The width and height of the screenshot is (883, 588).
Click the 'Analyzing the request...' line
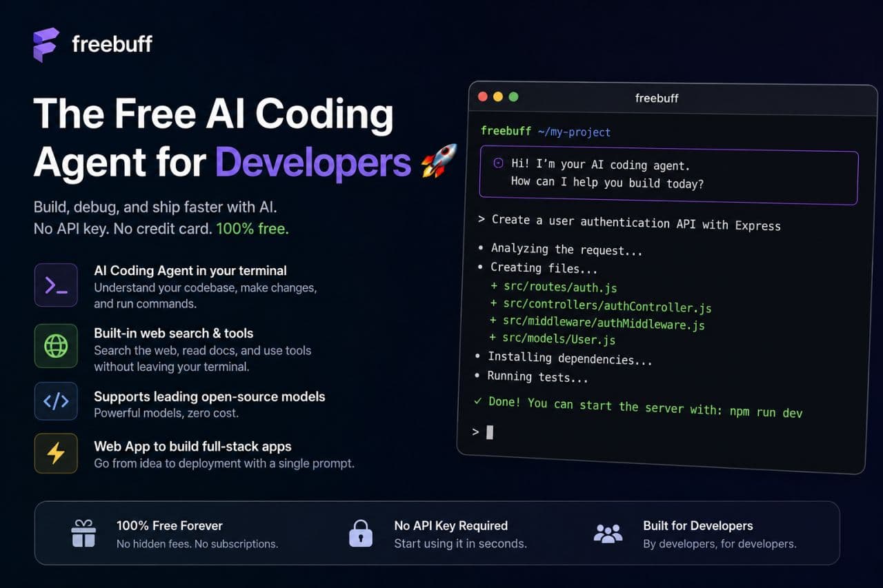tap(559, 250)
